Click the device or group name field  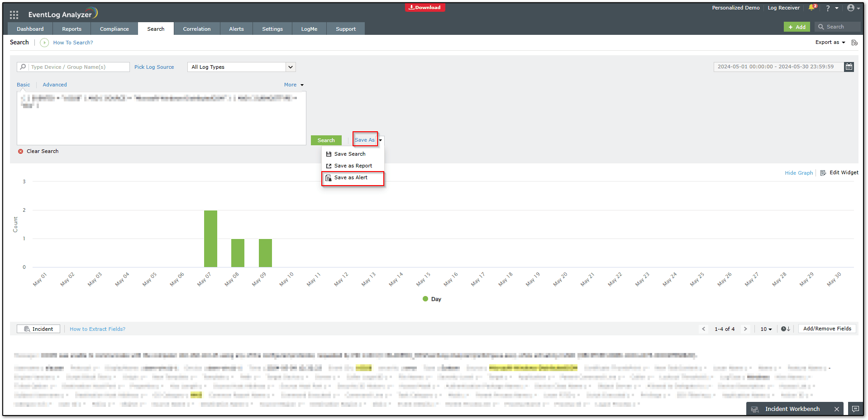tap(78, 67)
